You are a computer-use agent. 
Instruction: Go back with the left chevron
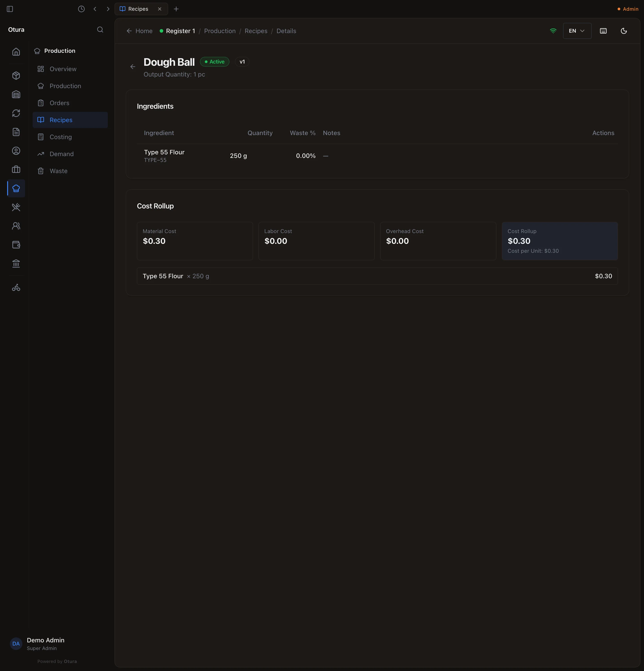point(95,9)
